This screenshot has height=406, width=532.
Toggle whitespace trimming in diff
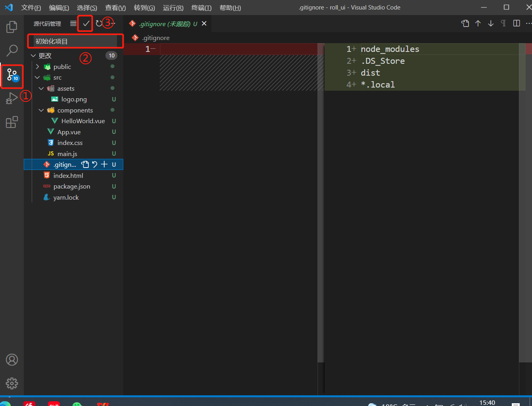click(503, 23)
